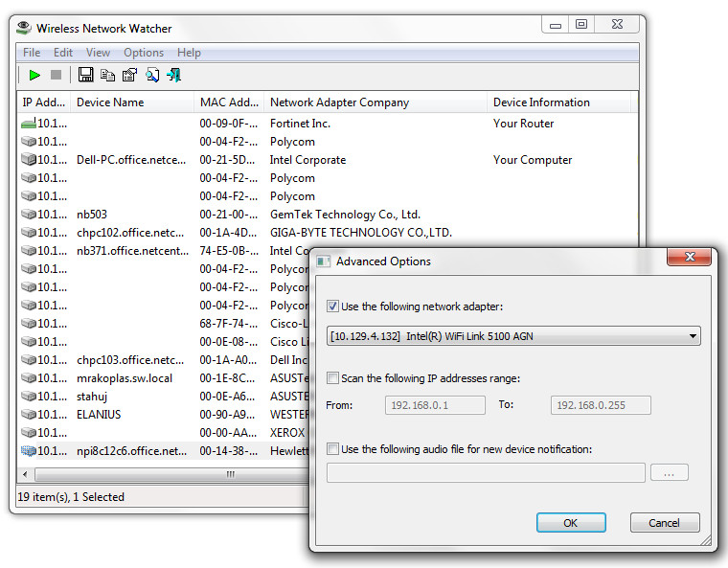The image size is (728, 568).
Task: Open the View menu
Action: pos(98,53)
